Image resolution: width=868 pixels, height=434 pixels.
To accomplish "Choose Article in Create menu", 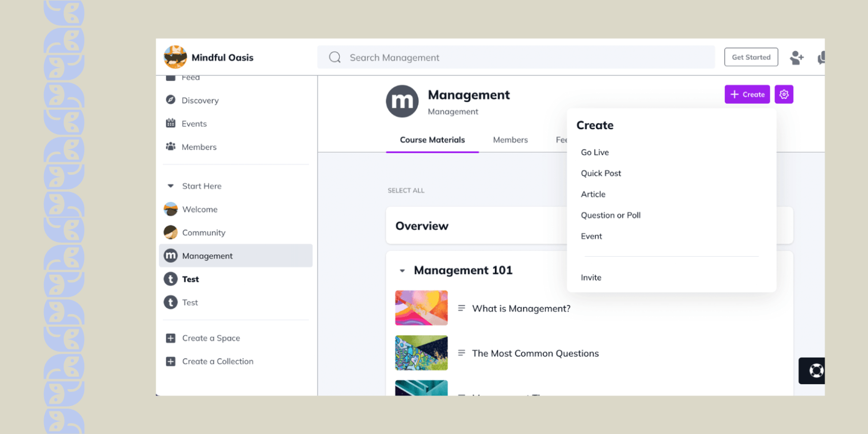I will (x=593, y=194).
